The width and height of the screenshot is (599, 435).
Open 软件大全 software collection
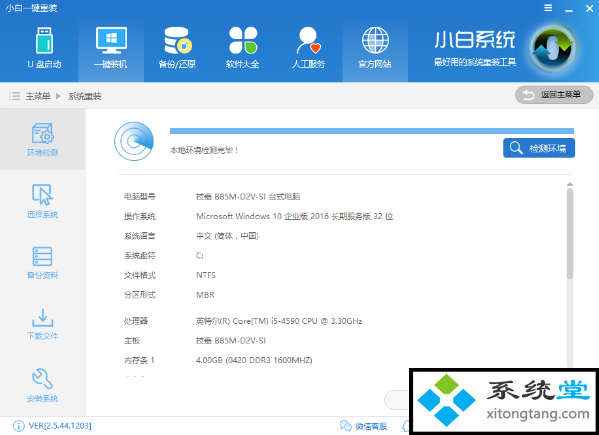[243, 48]
